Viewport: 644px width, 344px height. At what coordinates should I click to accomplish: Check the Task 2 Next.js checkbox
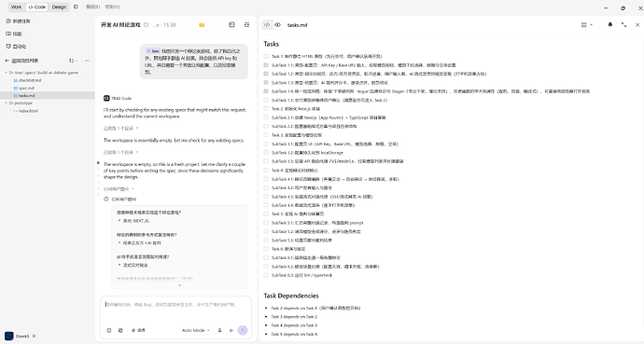pos(266,109)
